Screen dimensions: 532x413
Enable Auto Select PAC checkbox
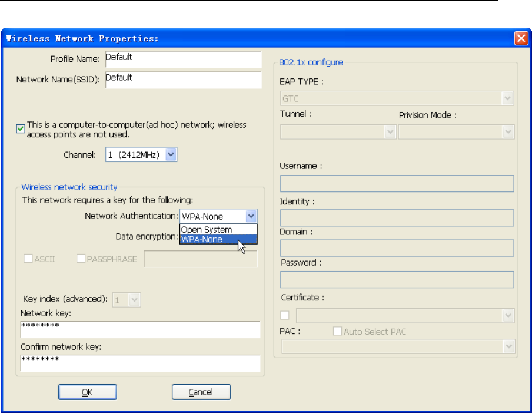point(337,331)
